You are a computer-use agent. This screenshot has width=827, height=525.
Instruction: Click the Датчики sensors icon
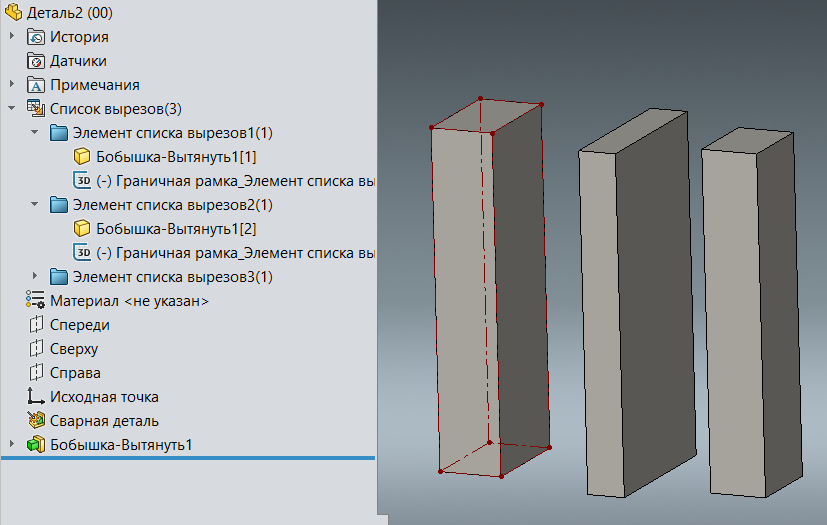click(36, 61)
